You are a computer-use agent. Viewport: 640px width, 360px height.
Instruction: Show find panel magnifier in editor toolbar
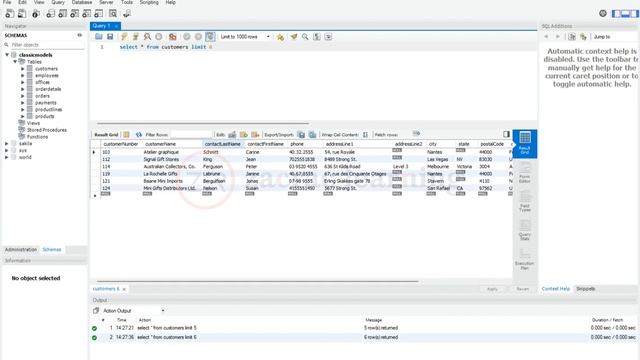[x=305, y=37]
